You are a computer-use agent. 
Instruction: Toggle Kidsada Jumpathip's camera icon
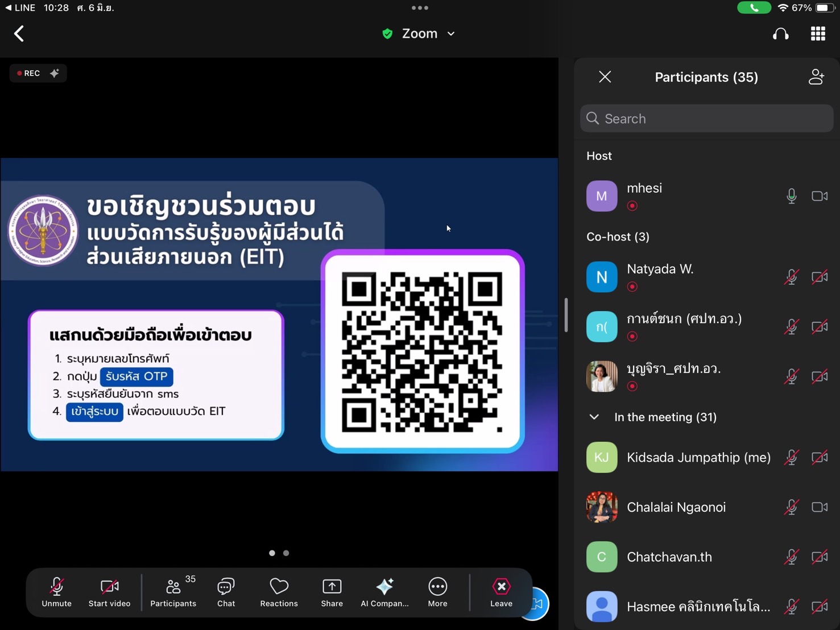820,457
